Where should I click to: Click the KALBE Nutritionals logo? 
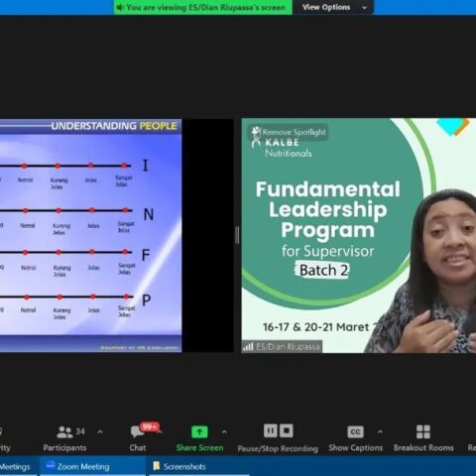pyautogui.click(x=282, y=142)
